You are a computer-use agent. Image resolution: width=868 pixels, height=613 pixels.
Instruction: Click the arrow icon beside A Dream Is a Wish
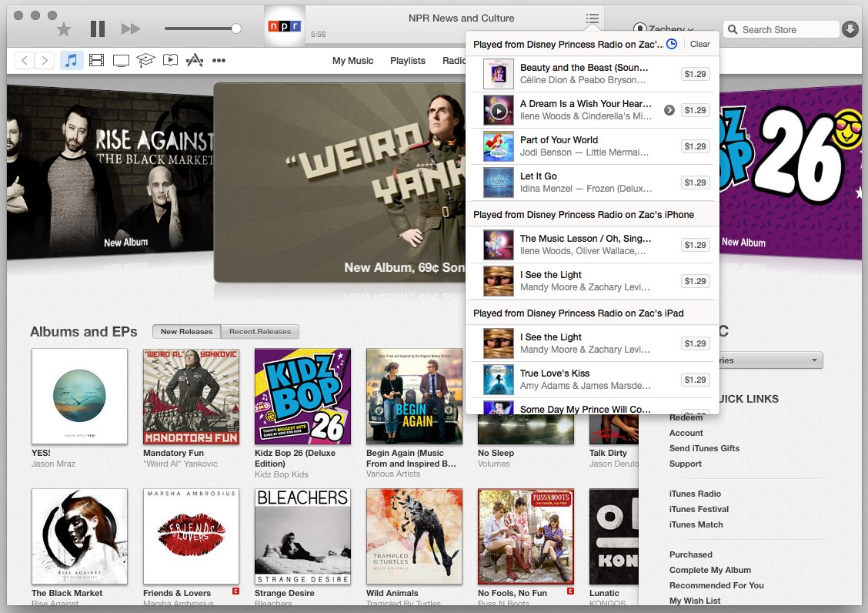click(669, 110)
